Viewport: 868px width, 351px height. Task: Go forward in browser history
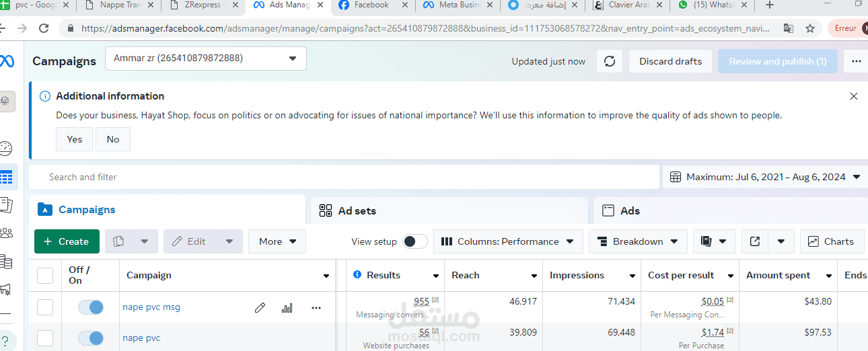click(22, 29)
